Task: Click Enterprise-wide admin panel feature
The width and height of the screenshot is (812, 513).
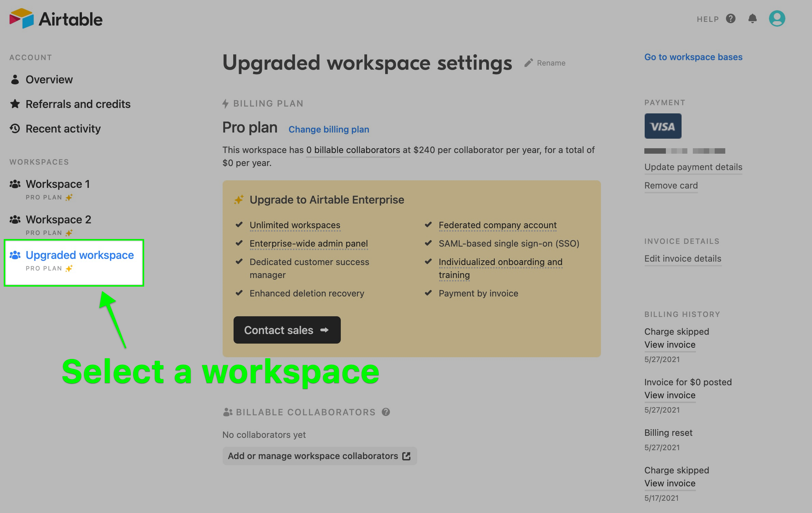Action: point(309,244)
